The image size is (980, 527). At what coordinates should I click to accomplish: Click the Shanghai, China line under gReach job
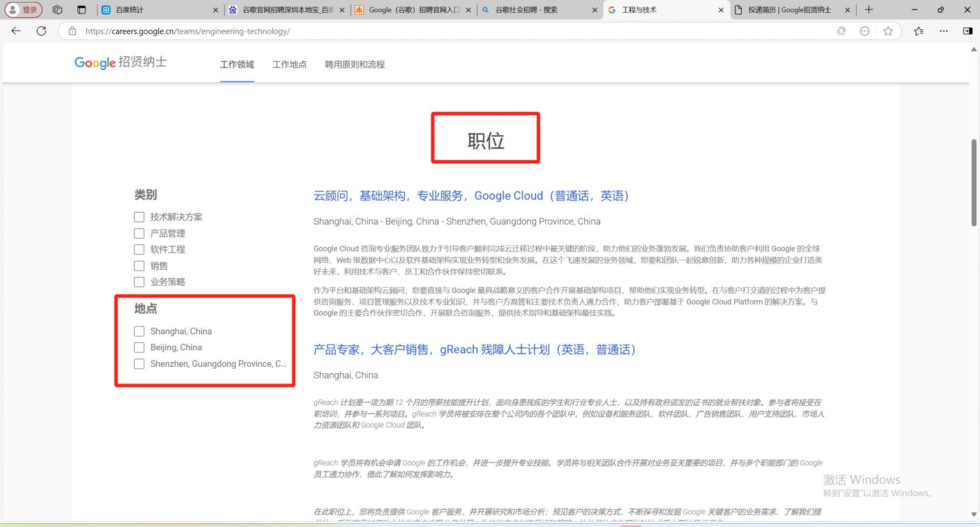346,375
